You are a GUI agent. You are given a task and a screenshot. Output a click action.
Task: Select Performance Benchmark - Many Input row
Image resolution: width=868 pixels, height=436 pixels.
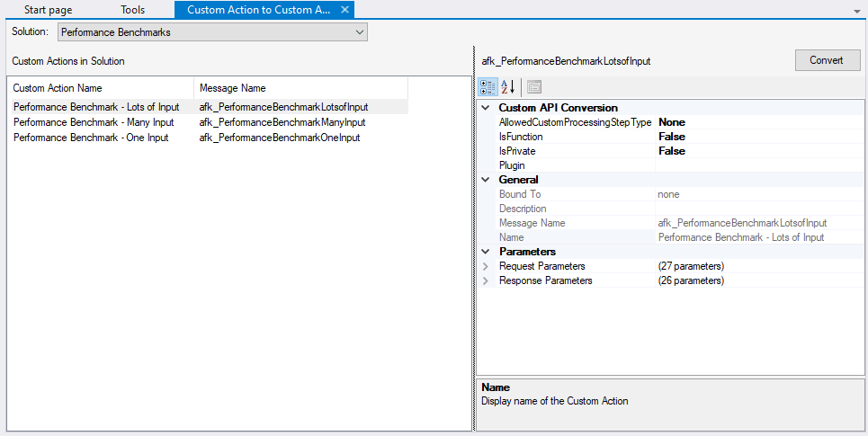[x=94, y=122]
